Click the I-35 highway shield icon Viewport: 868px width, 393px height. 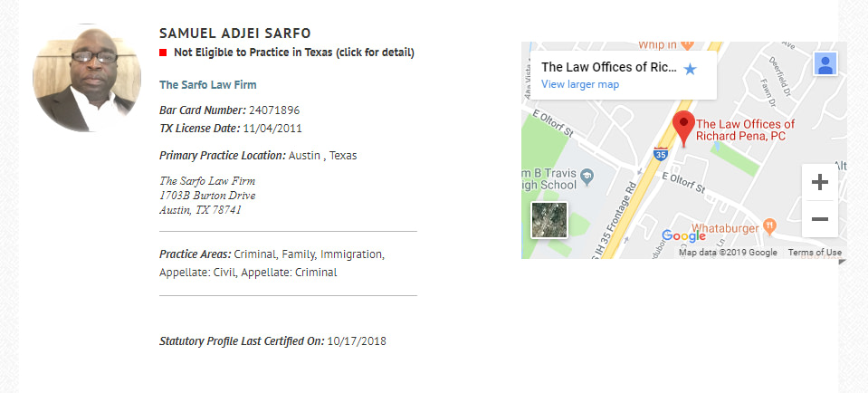pyautogui.click(x=660, y=153)
